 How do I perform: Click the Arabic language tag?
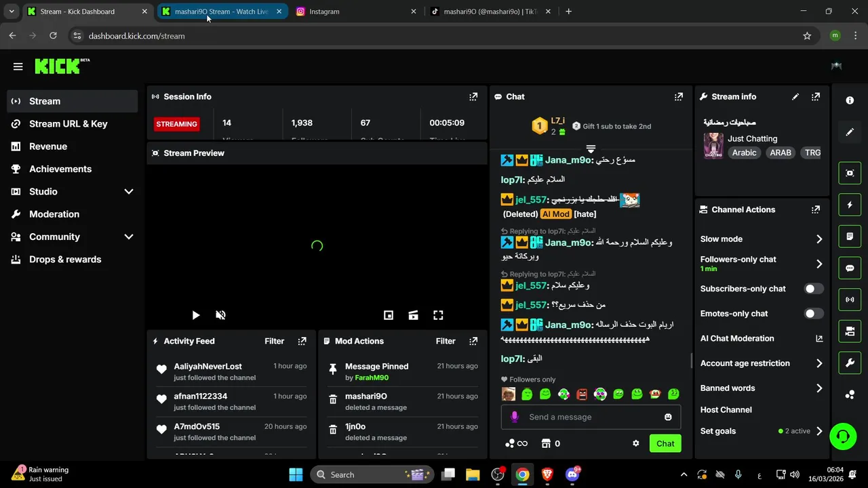(x=744, y=152)
